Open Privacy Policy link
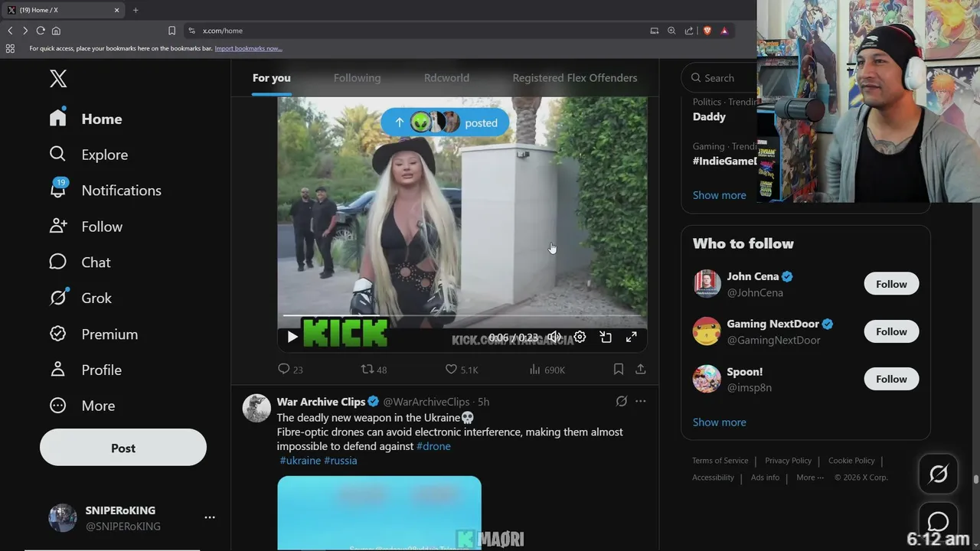980x551 pixels. tap(788, 461)
